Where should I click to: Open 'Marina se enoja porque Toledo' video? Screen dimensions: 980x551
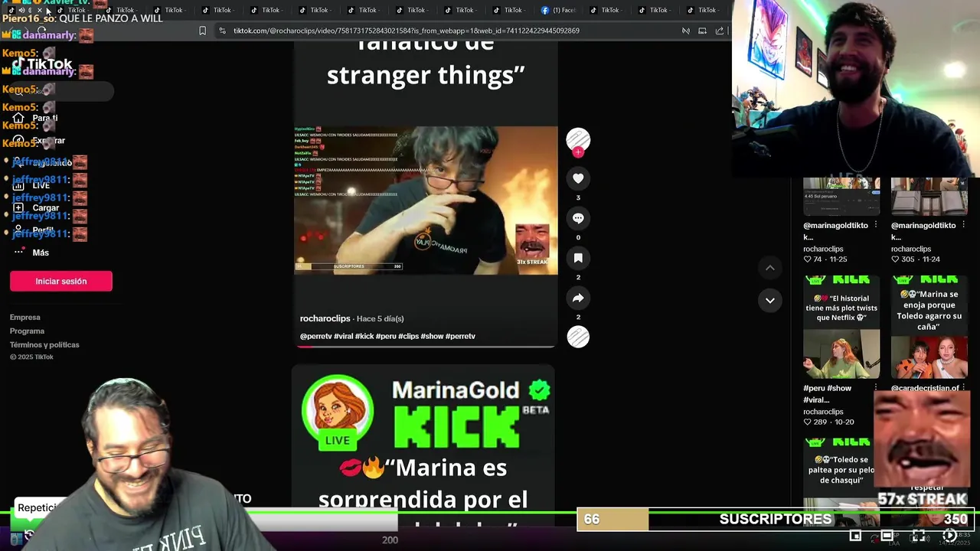tap(929, 328)
